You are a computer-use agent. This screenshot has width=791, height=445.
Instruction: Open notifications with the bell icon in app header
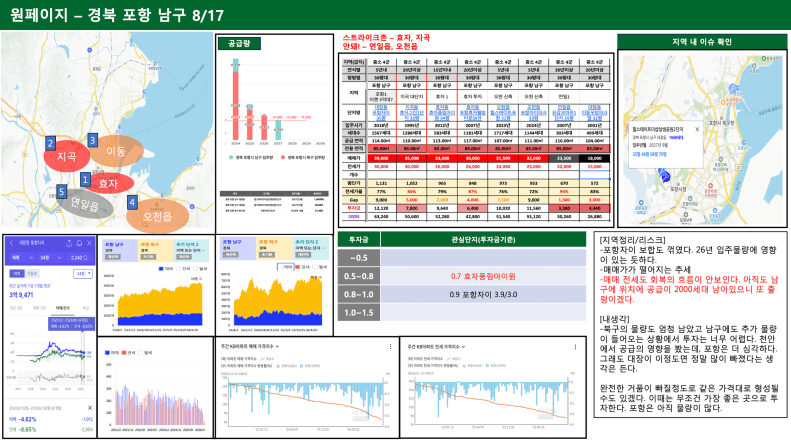[x=80, y=243]
